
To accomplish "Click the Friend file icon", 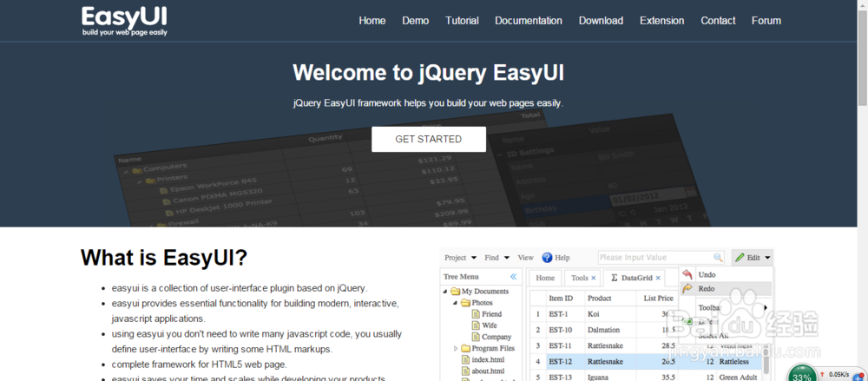I will pos(476,314).
